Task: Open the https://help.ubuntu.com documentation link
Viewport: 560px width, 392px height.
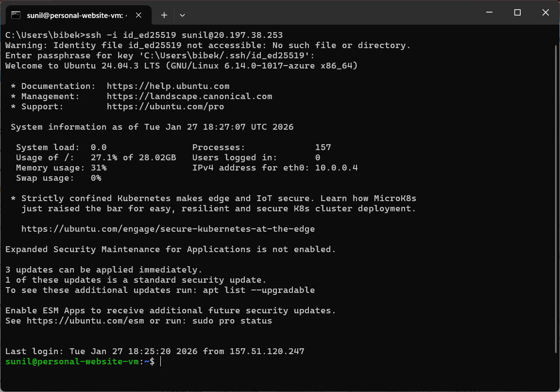Action: click(x=168, y=86)
